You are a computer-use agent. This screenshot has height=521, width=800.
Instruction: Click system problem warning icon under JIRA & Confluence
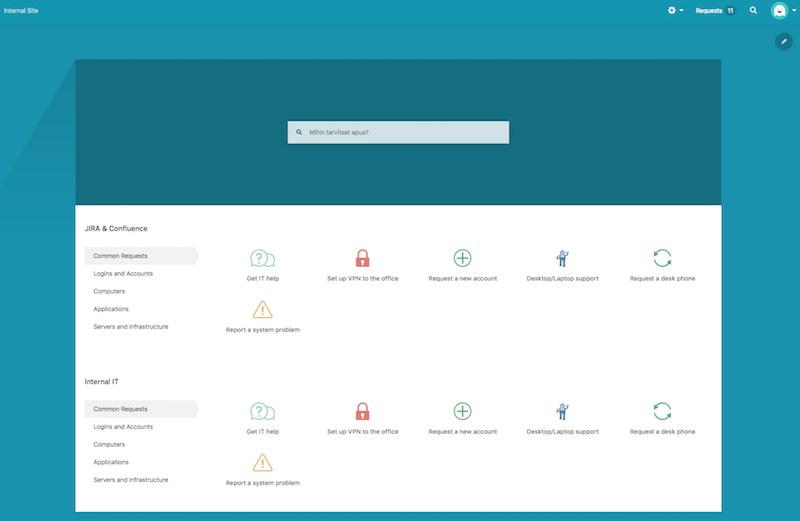[x=262, y=310]
